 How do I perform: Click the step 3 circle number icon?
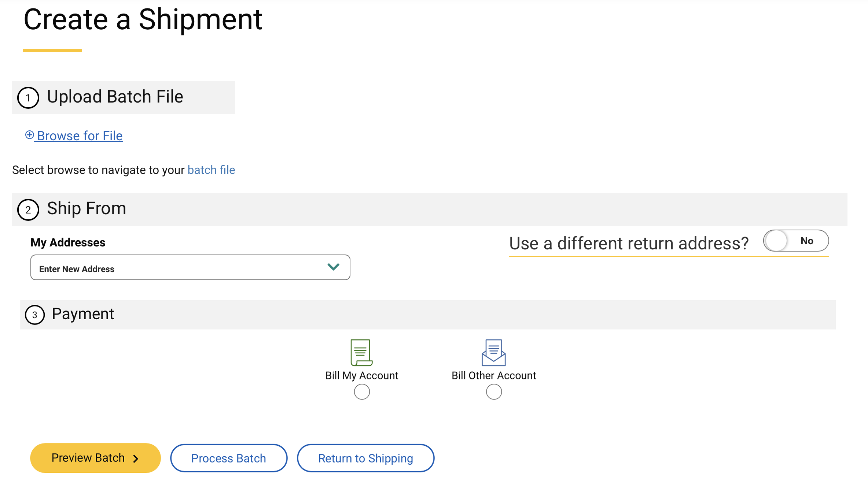click(35, 315)
